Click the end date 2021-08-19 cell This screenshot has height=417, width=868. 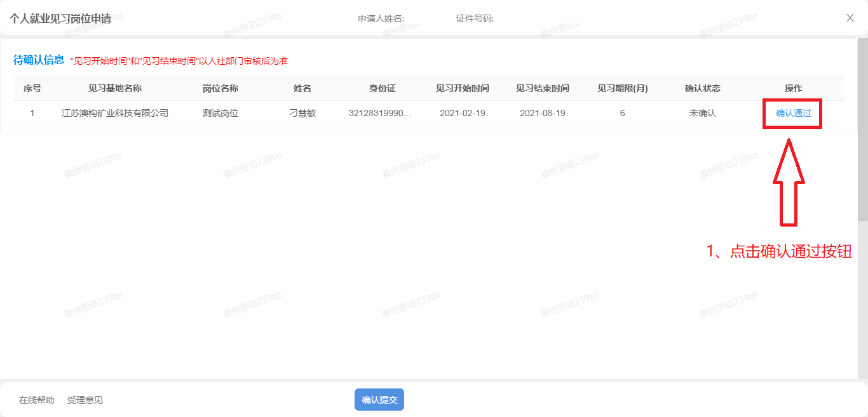click(543, 113)
